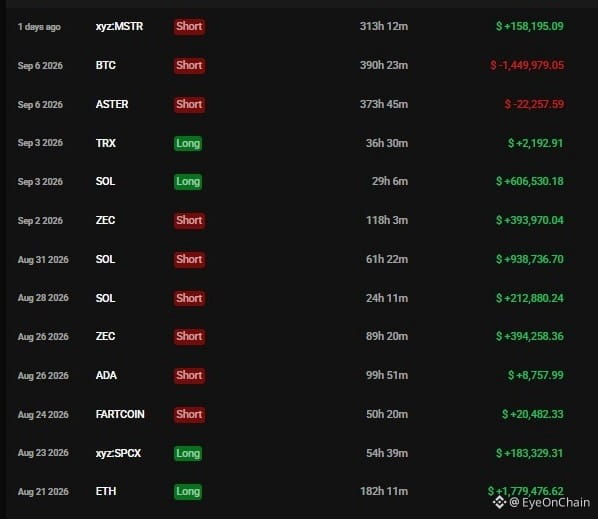
Task: Click the ZEC profit $+393,970.04
Action: (x=530, y=220)
